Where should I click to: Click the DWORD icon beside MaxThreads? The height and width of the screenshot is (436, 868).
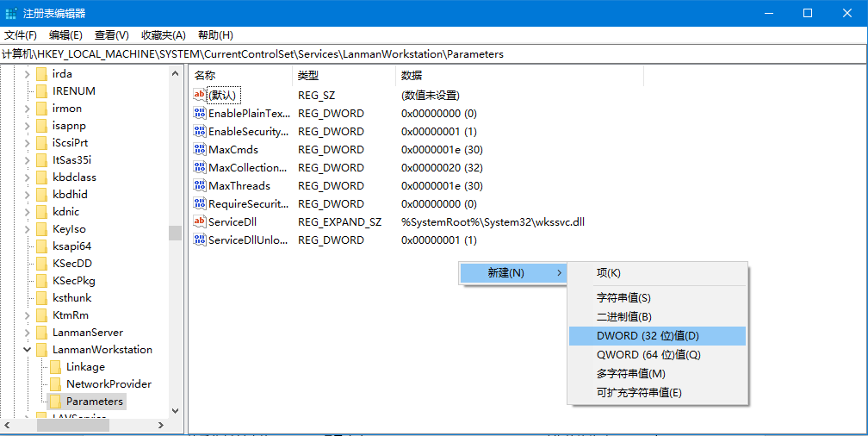coord(200,186)
